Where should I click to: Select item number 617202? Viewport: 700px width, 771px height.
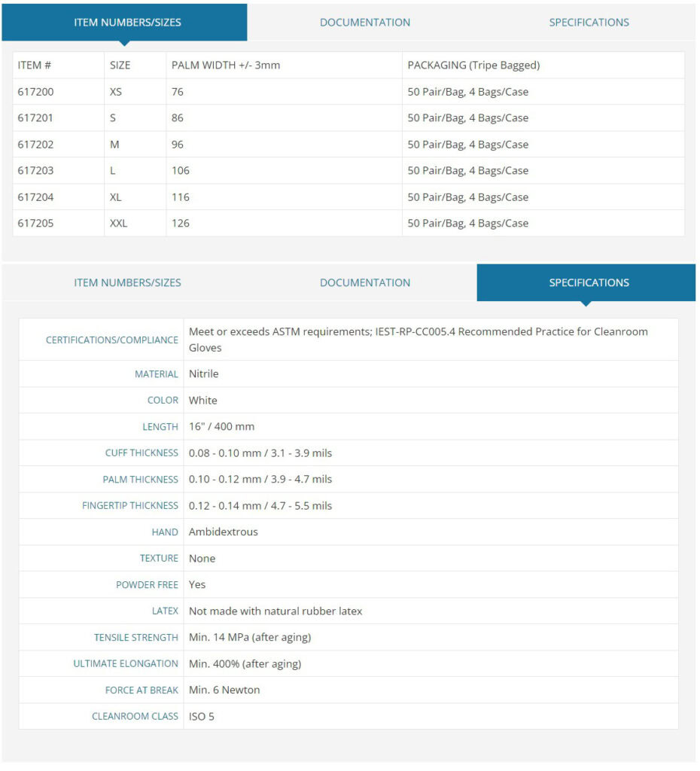pyautogui.click(x=35, y=145)
